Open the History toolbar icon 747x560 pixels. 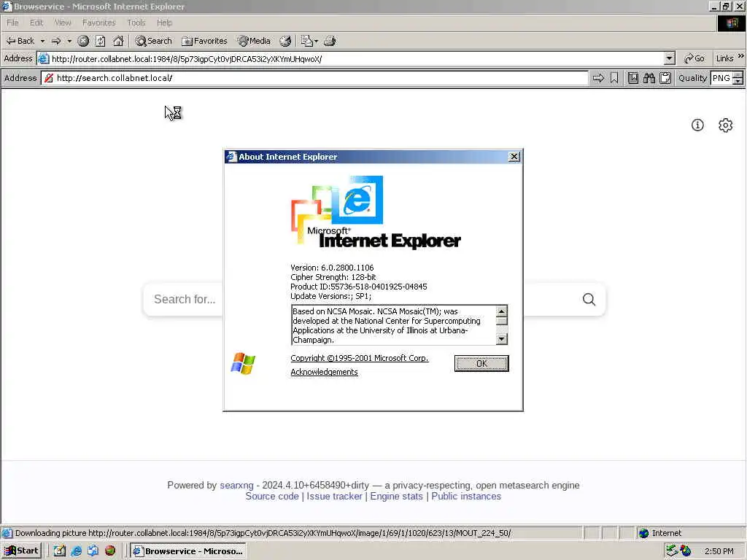coord(285,41)
